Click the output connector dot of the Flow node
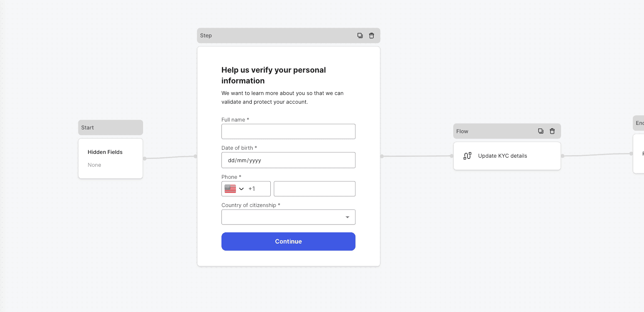This screenshot has height=312, width=644. click(x=563, y=156)
